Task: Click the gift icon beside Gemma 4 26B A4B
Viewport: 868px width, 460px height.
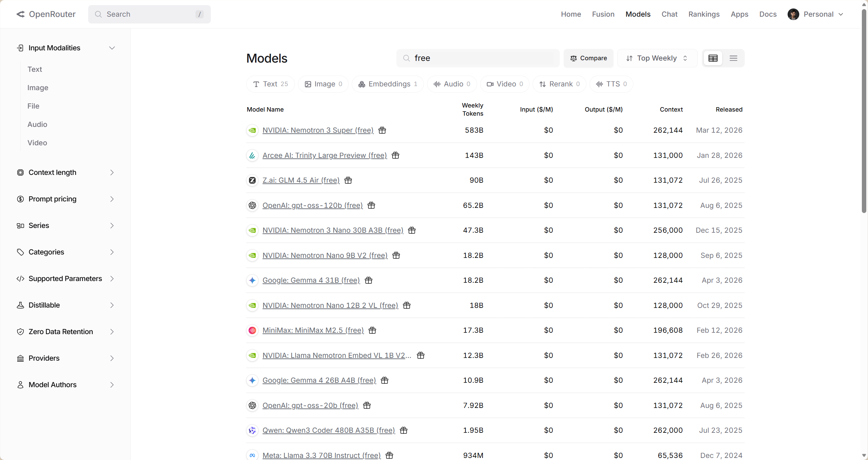Action: tap(384, 380)
